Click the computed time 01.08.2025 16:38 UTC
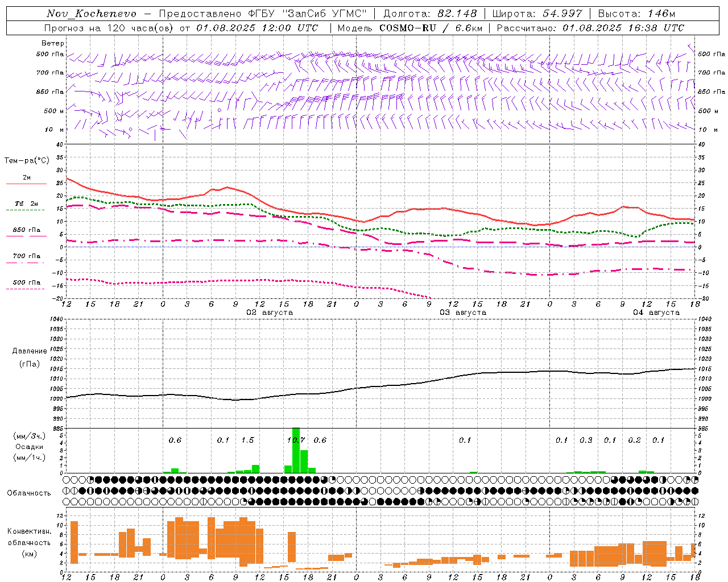The image size is (728, 582). [x=623, y=28]
